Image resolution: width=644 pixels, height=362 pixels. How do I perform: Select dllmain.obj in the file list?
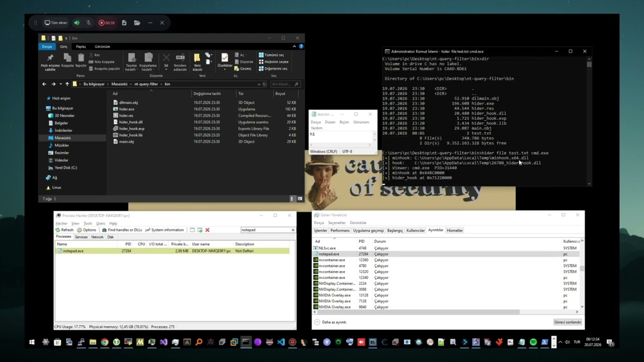point(128,103)
